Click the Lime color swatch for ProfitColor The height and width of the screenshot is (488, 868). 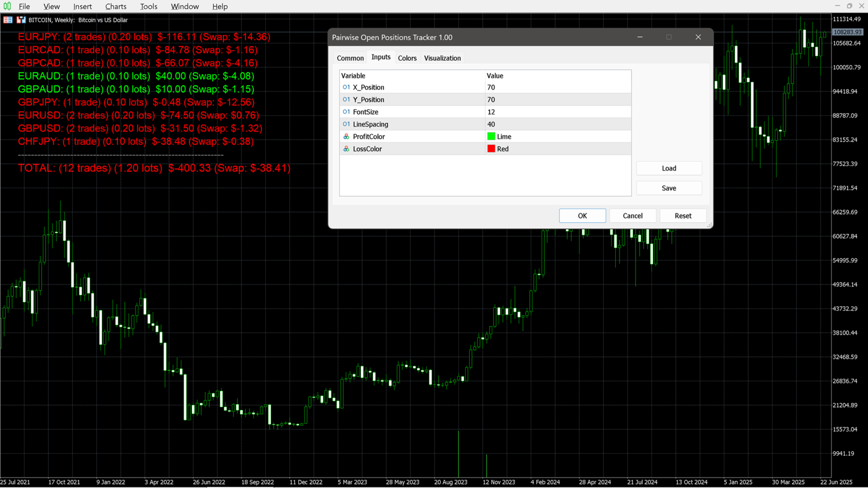pyautogui.click(x=491, y=136)
